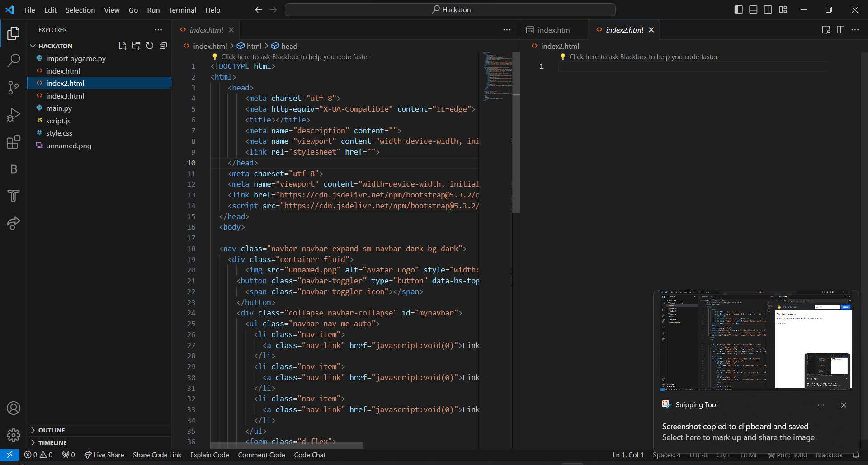Open the Search view in activity bar
Image resolution: width=868 pixels, height=465 pixels.
(x=14, y=60)
